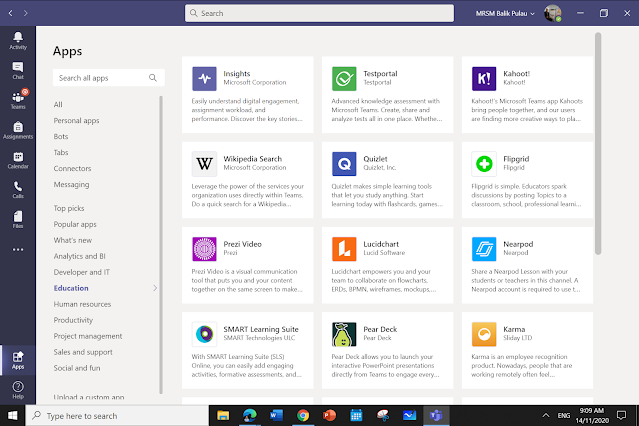Select the Tabs category
The image size is (639, 426).
tap(61, 152)
